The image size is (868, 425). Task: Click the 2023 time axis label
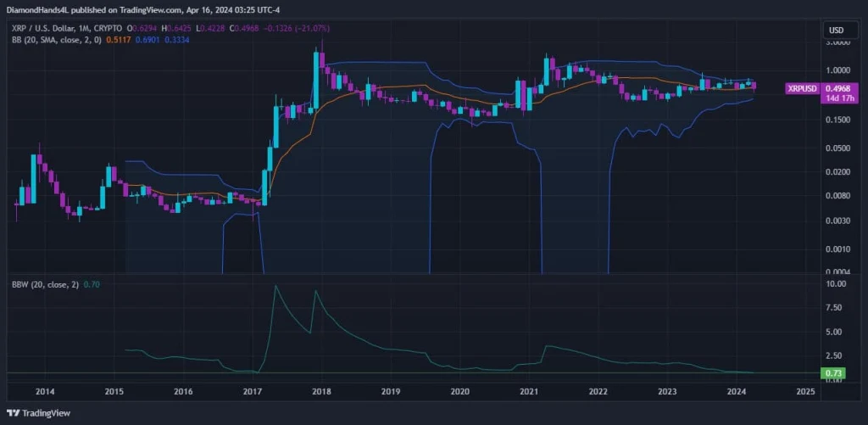point(668,391)
